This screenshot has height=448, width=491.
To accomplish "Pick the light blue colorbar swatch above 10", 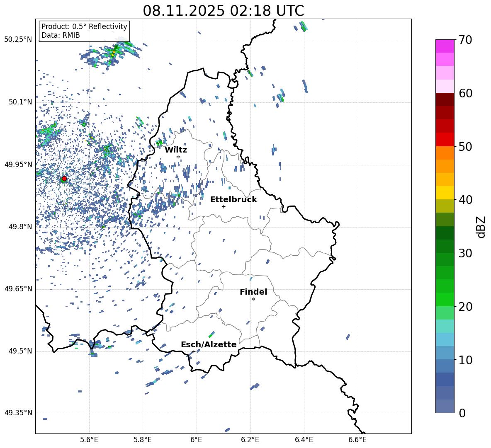I will [445, 352].
